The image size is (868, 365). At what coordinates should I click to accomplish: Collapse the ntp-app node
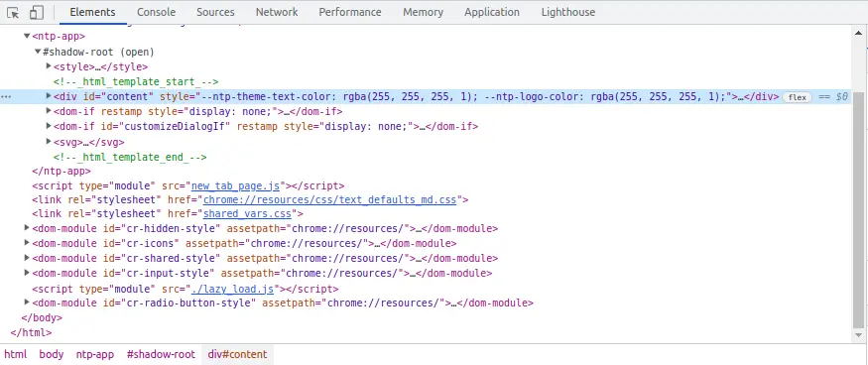pyautogui.click(x=27, y=37)
